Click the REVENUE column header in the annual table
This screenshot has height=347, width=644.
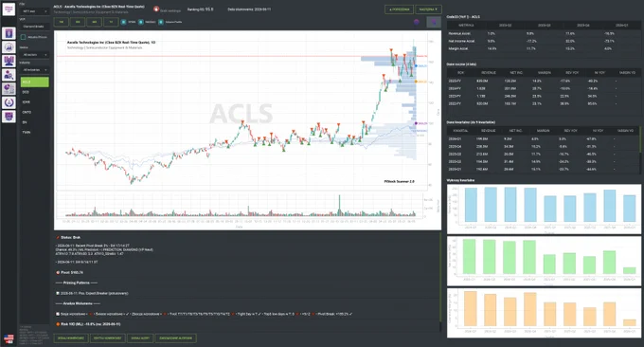489,72
